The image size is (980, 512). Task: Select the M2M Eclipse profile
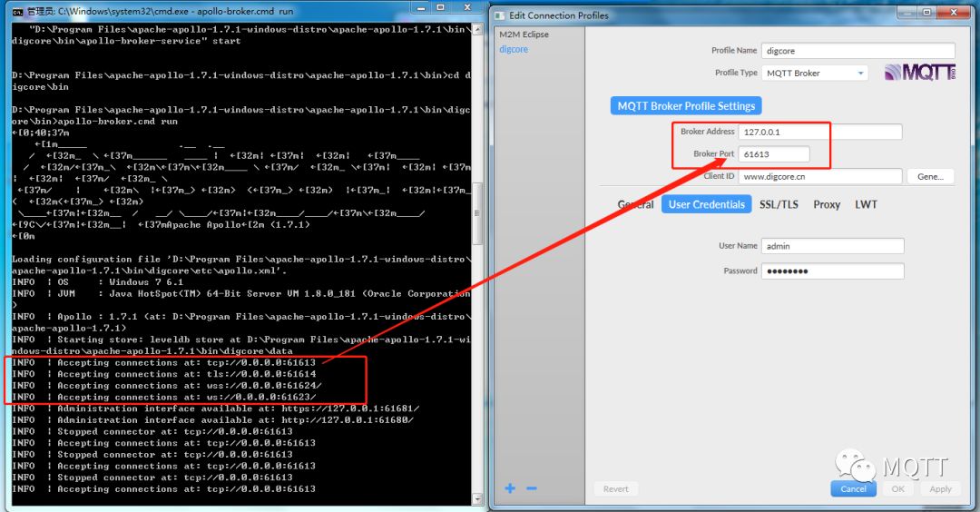[524, 34]
